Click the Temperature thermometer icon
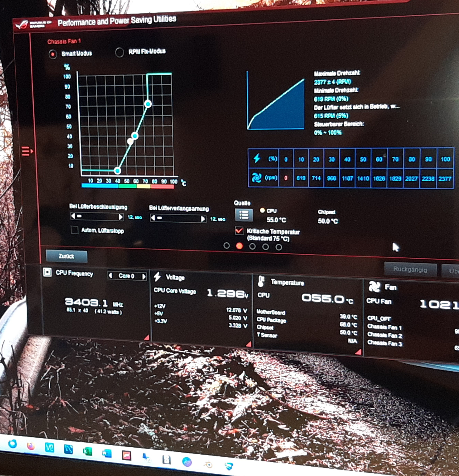459x476 pixels. [x=261, y=281]
